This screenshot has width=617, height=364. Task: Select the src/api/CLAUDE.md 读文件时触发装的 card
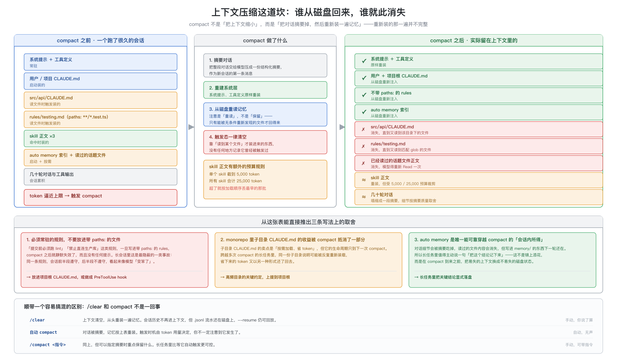[101, 100]
